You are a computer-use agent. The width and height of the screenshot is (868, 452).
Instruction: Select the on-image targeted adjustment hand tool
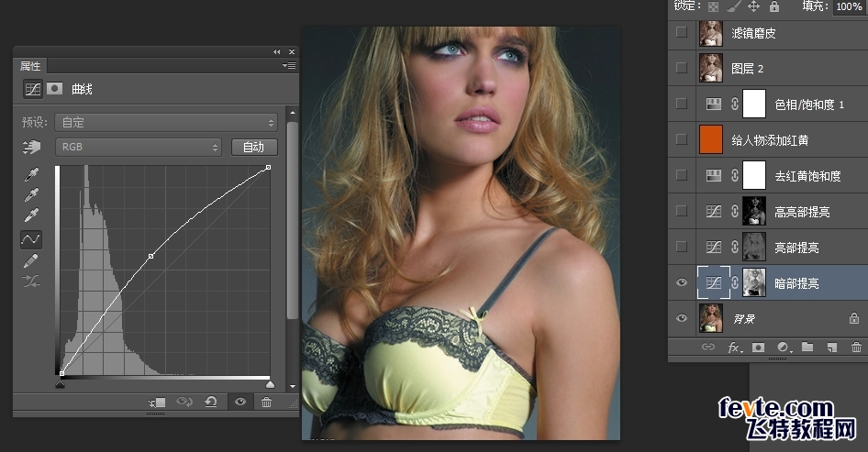point(31,148)
